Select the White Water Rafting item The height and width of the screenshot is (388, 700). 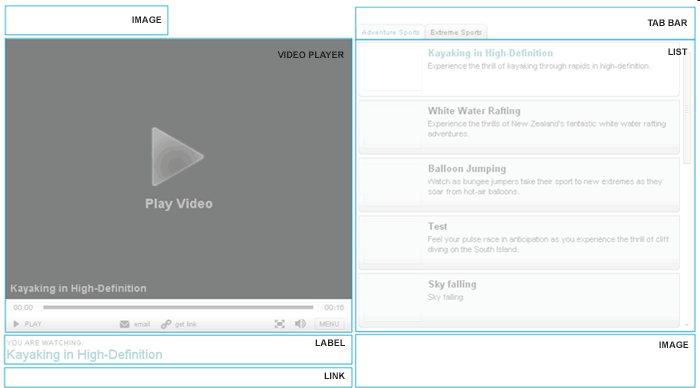pyautogui.click(x=519, y=127)
